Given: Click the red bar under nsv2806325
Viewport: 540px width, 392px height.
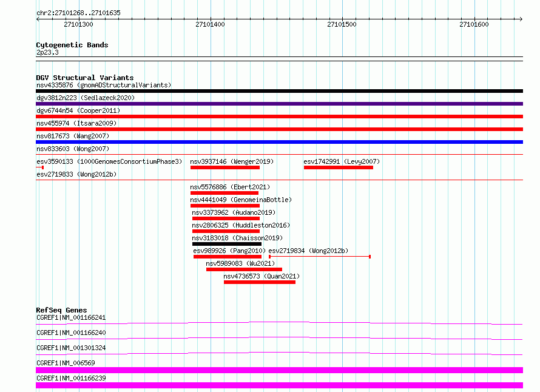Looking at the screenshot, I should [x=226, y=231].
